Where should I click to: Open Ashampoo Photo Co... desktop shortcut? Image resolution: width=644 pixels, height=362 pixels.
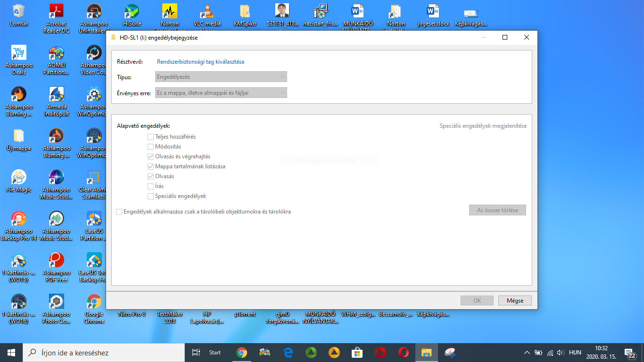(57, 309)
